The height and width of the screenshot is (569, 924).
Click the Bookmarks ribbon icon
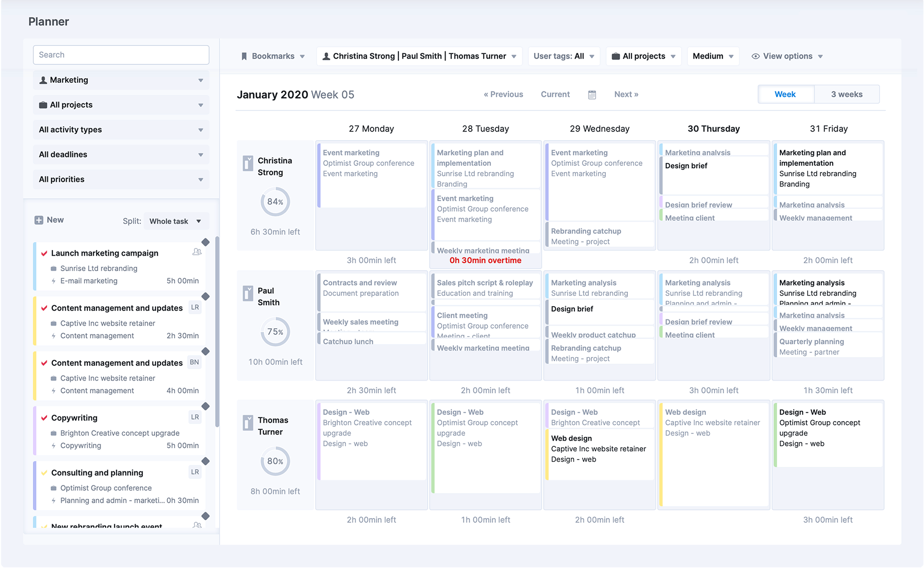tap(244, 56)
